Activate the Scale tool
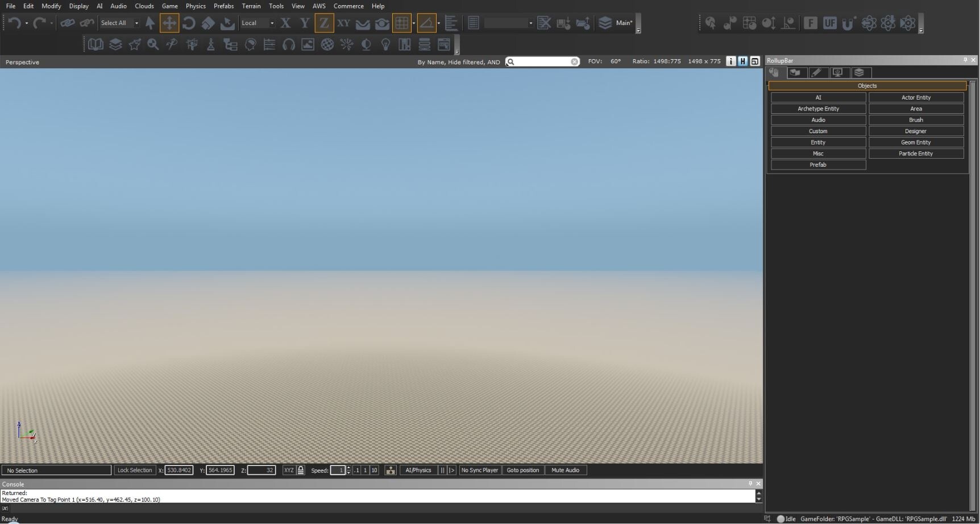The width and height of the screenshot is (980, 524). tap(208, 23)
